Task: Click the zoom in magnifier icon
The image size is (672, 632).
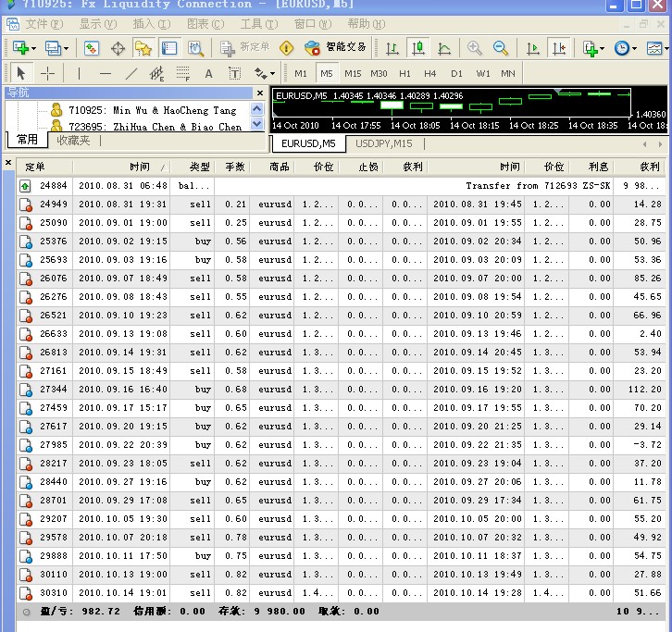Action: [x=475, y=48]
